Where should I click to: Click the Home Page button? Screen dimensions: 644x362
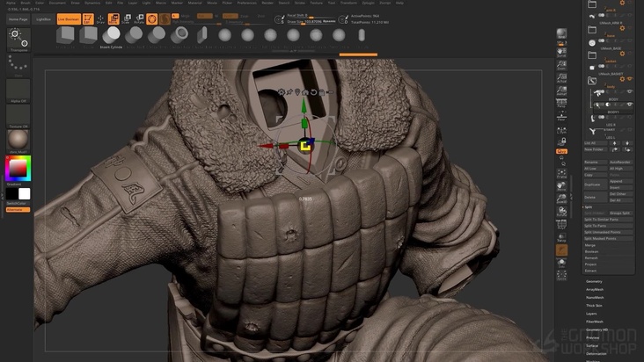pyautogui.click(x=18, y=19)
